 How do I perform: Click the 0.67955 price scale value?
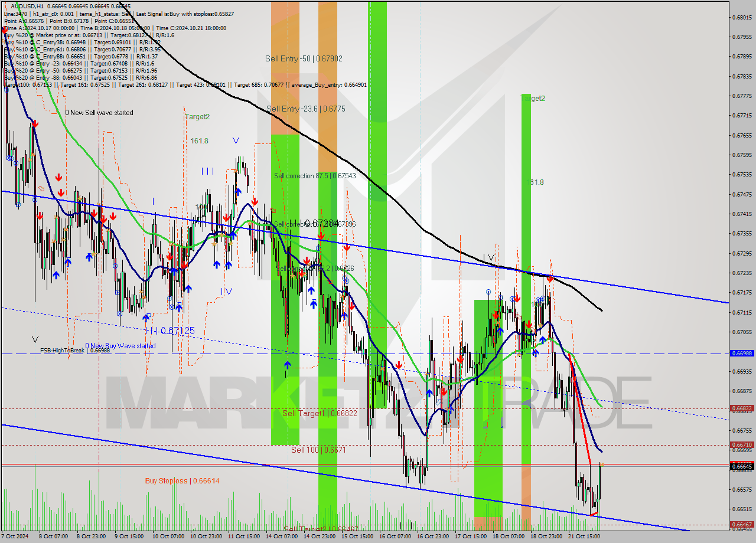[x=742, y=37]
